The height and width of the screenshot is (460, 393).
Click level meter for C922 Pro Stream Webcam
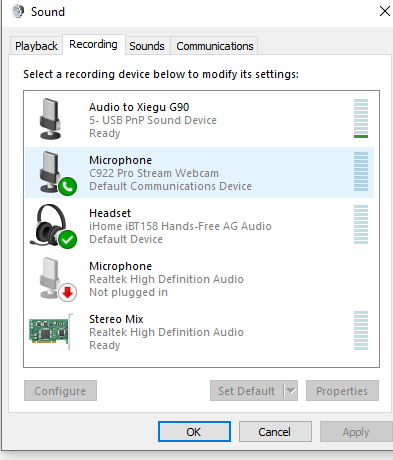pos(361,171)
